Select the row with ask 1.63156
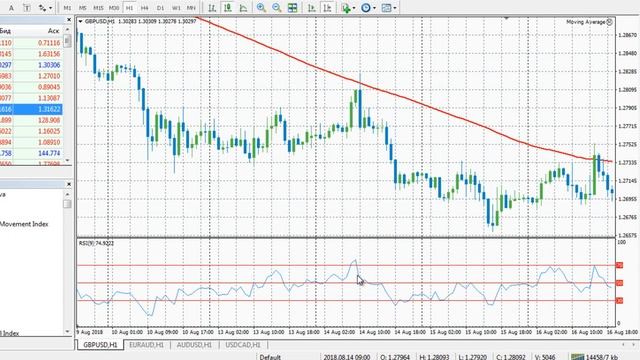 click(x=31, y=54)
